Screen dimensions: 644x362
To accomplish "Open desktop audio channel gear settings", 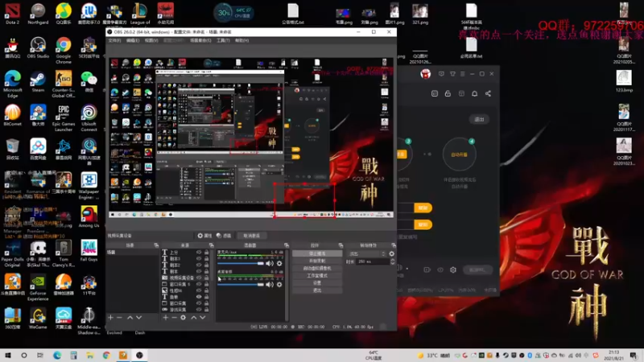I will click(x=279, y=285).
